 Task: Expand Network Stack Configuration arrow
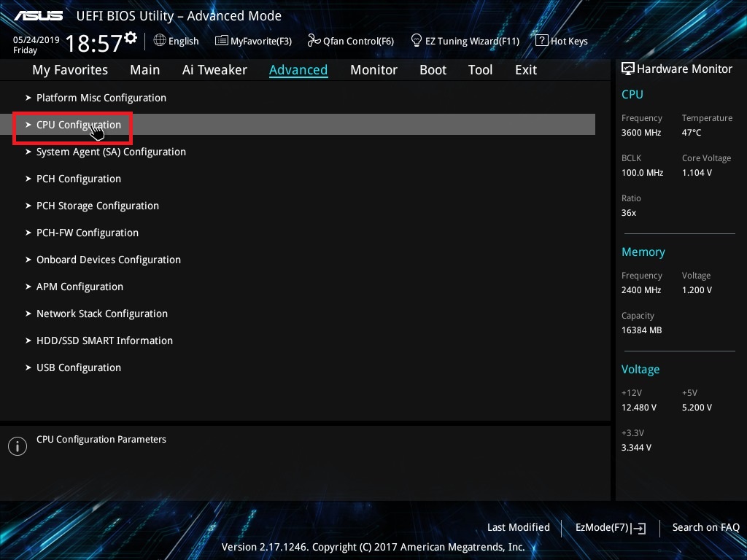(x=28, y=314)
